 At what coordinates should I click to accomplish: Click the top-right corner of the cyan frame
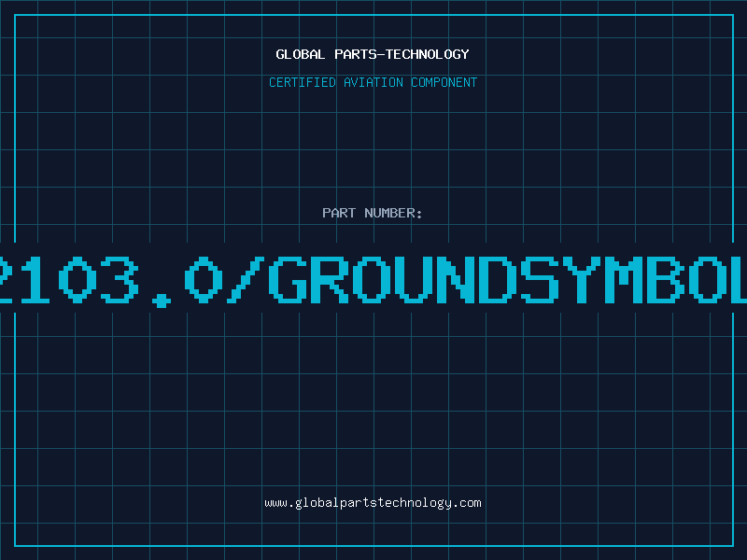pyautogui.click(x=731, y=16)
